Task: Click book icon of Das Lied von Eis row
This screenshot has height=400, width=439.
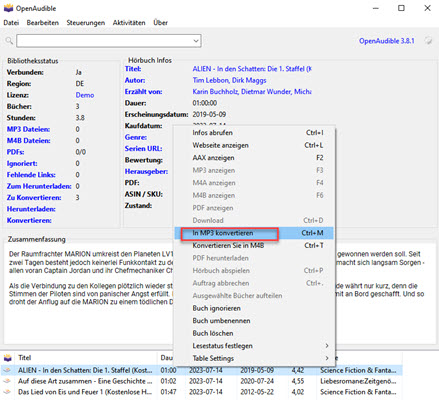Action: point(7,392)
